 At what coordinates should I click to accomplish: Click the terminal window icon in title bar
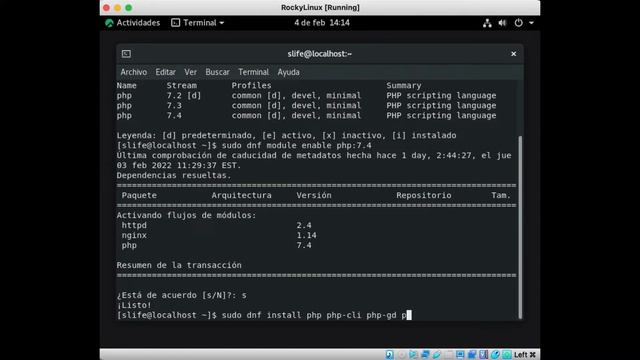(x=126, y=54)
